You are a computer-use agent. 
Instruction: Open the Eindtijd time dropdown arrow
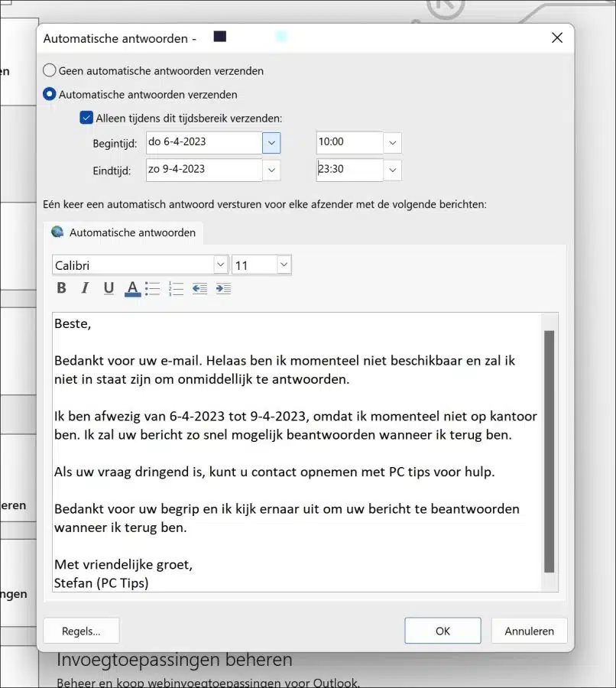[392, 170]
